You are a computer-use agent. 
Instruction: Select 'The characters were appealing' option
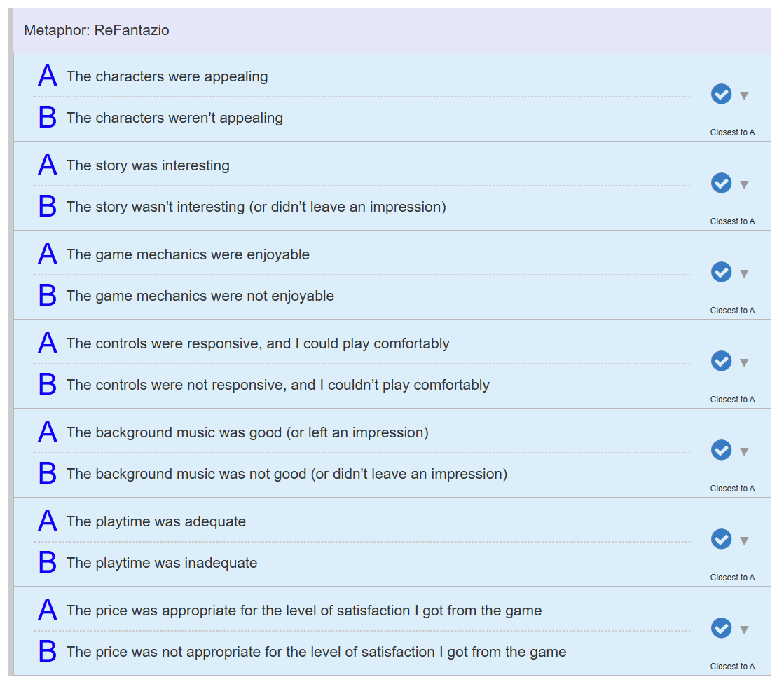tap(167, 76)
